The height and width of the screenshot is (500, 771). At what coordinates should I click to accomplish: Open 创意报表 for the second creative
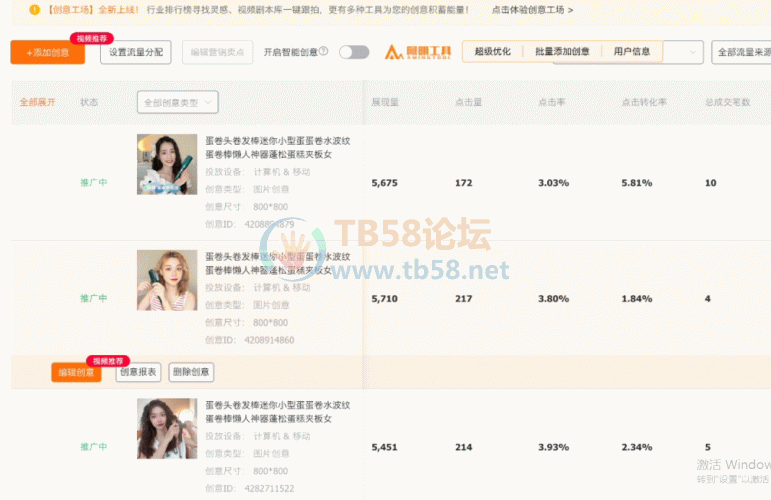click(x=139, y=372)
